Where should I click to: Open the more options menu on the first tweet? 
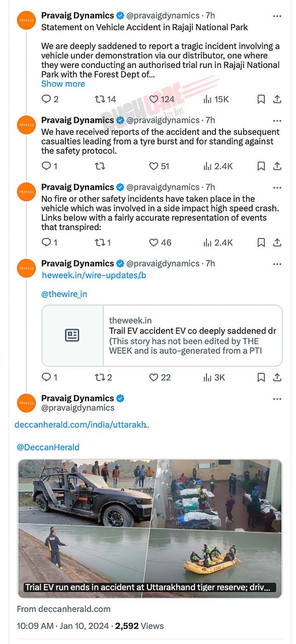click(x=277, y=15)
